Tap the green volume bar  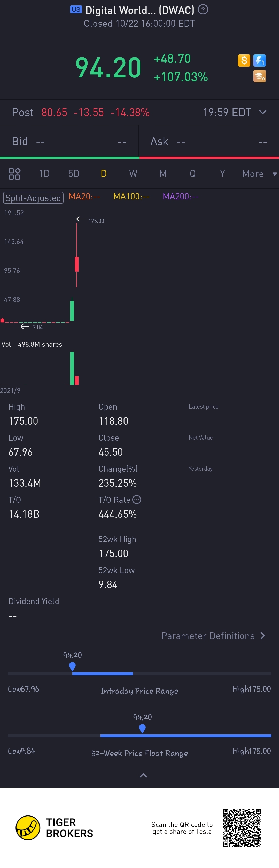coord(72,368)
